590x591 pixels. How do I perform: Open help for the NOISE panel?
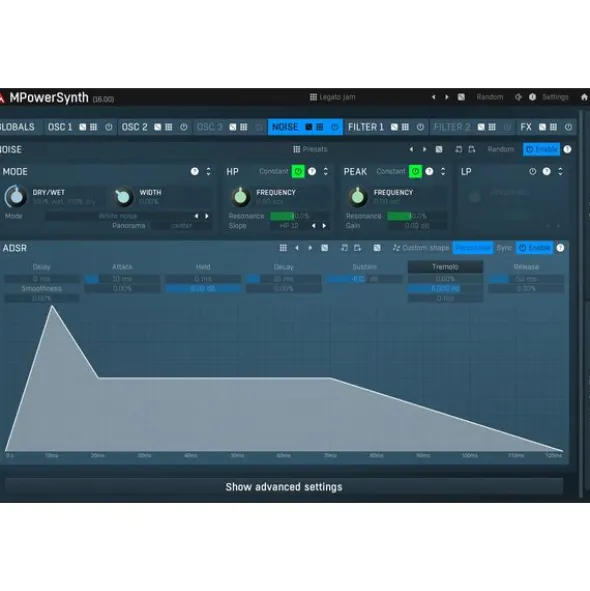(x=567, y=149)
